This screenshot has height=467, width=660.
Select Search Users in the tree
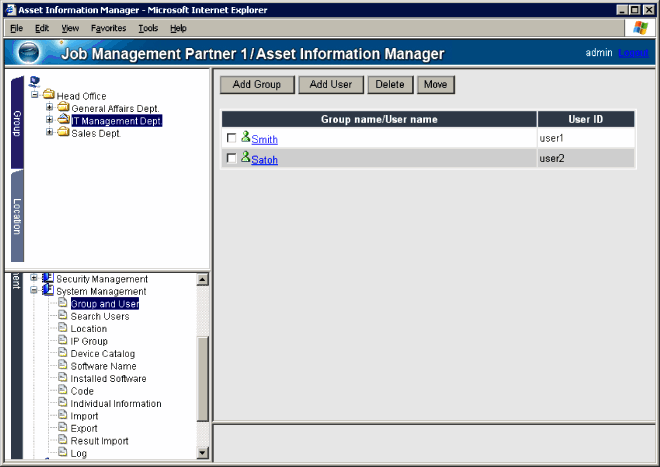coord(99,316)
